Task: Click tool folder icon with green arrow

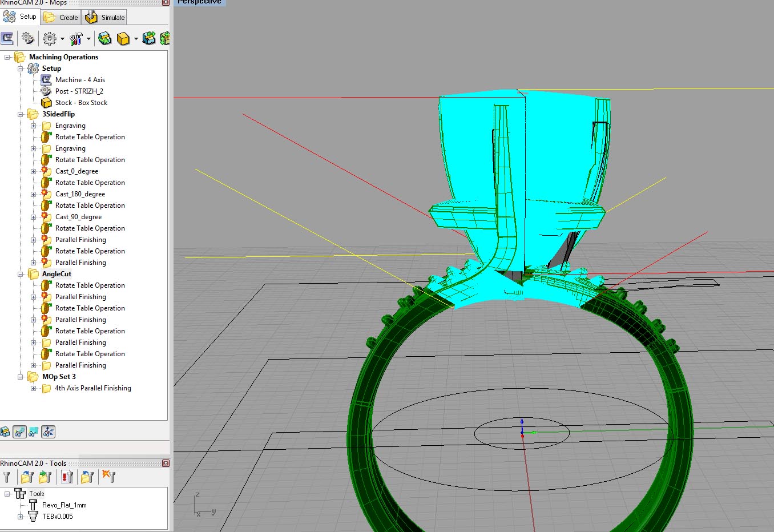Action: click(x=46, y=477)
